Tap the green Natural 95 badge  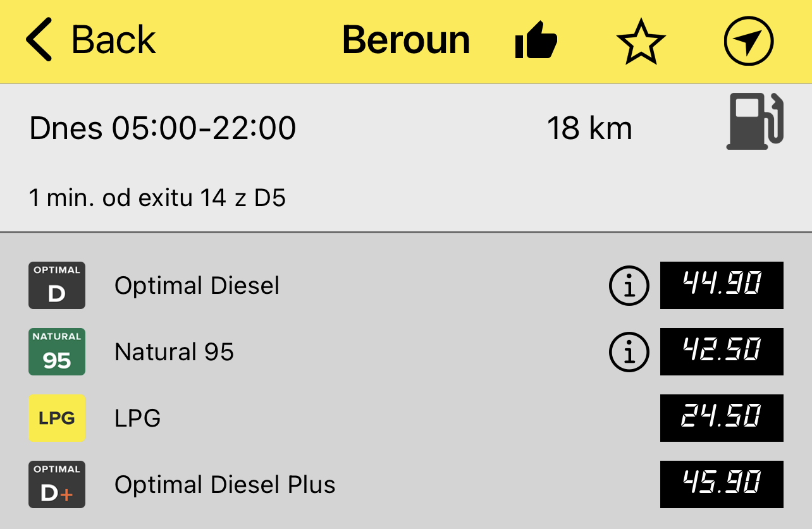click(x=57, y=352)
